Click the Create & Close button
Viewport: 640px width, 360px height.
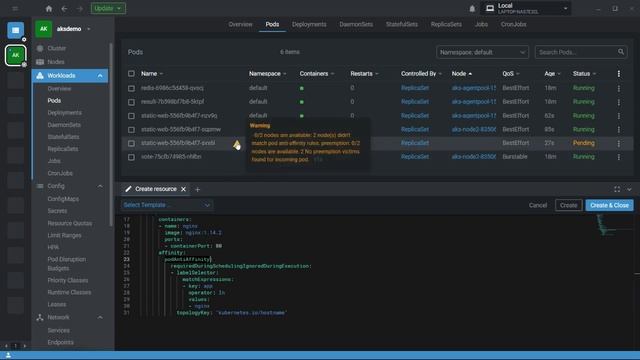point(609,205)
